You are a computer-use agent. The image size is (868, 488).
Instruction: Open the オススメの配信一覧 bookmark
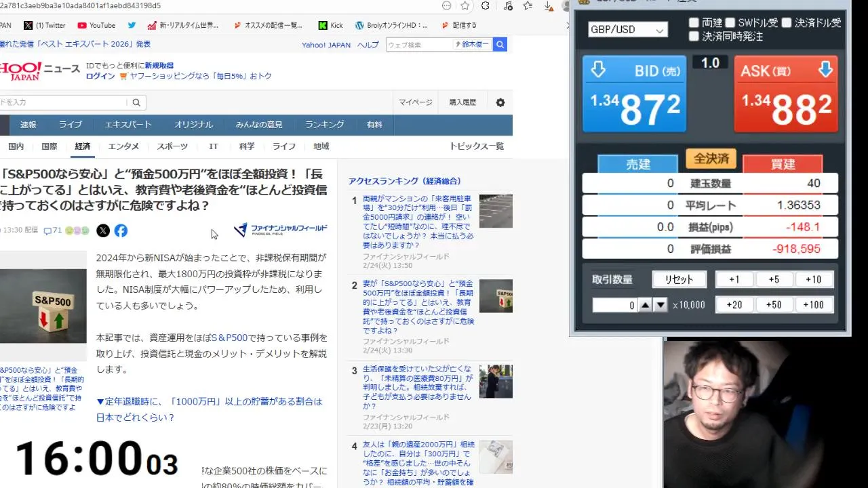[x=268, y=25]
